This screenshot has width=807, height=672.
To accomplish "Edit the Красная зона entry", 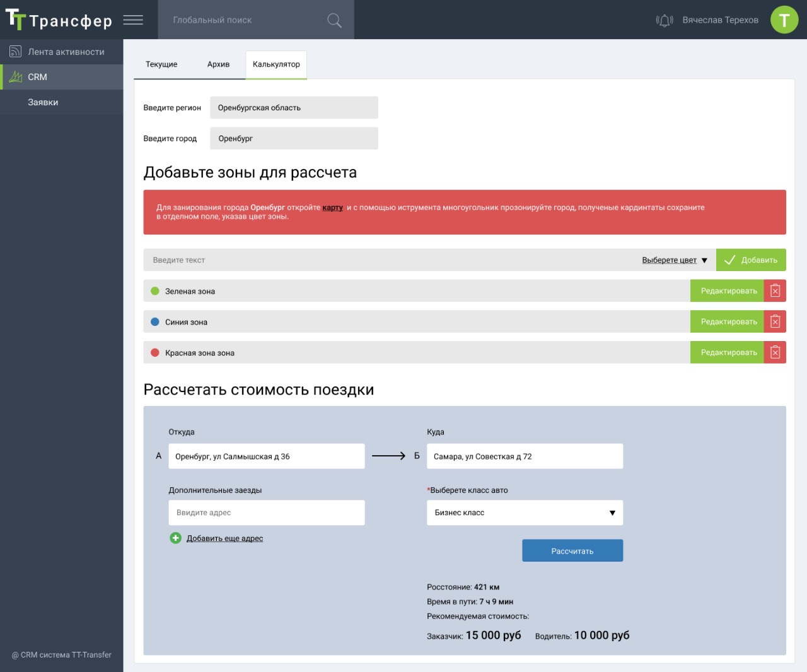I will 727,352.
